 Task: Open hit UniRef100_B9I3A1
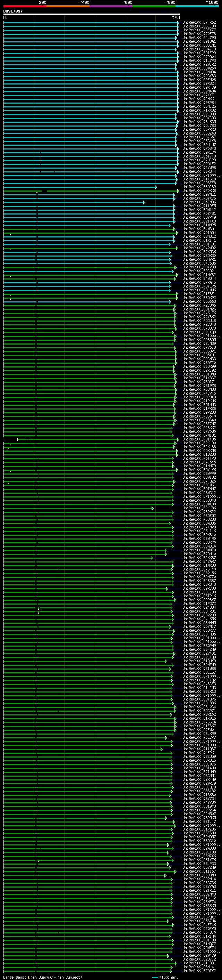199,41
